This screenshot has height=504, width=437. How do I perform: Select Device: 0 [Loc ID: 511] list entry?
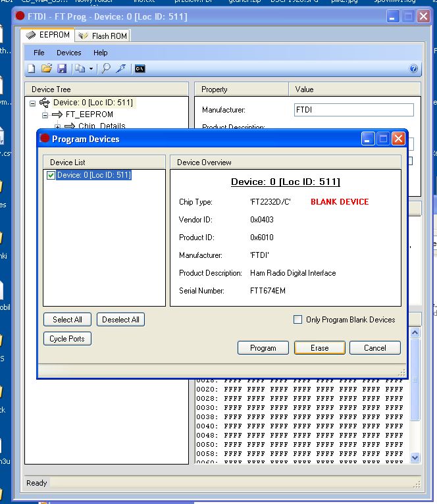click(94, 175)
